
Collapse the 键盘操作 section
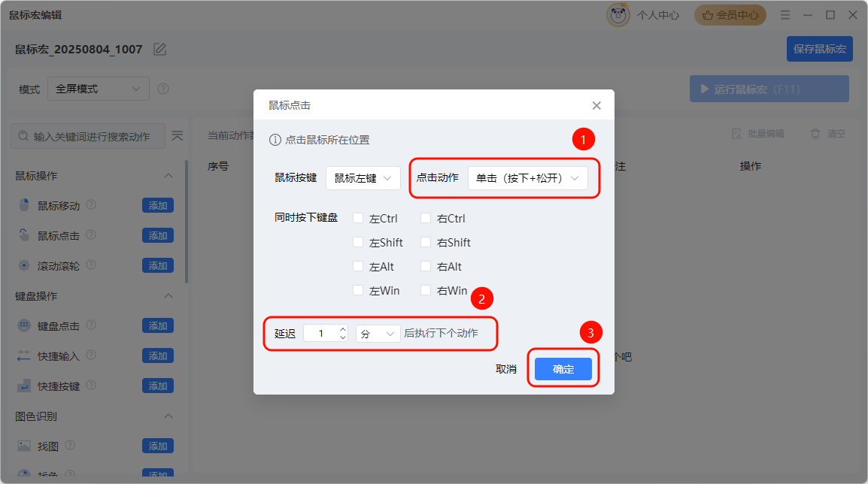coord(168,296)
